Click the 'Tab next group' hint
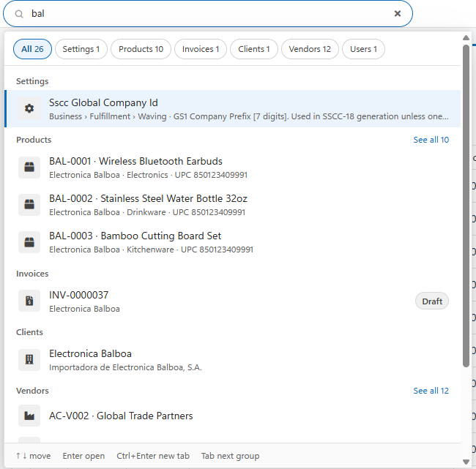The image size is (476, 469). point(230,456)
